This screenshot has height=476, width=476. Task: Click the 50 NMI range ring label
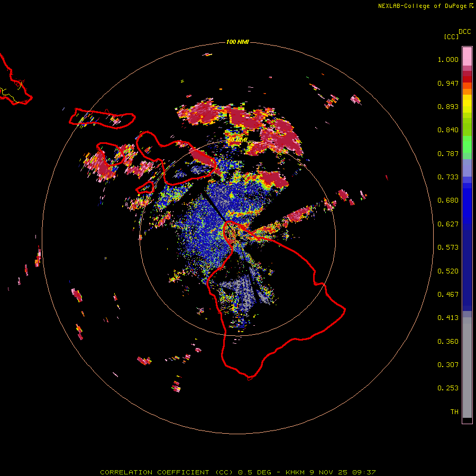pos(237,140)
